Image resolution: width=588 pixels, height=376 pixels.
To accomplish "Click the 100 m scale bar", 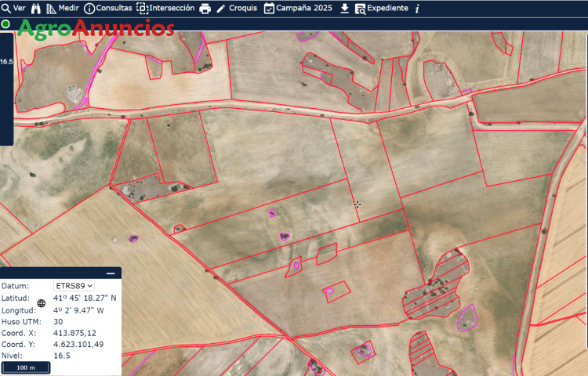I will coord(26,367).
